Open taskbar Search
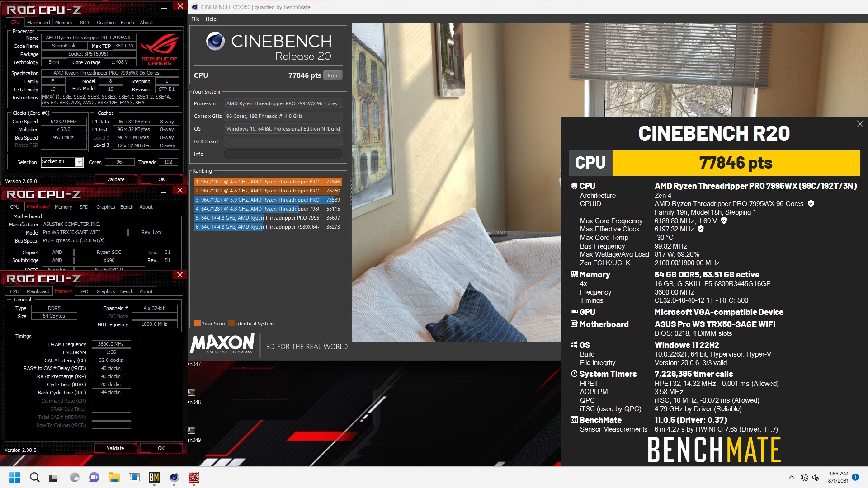This screenshot has width=868, height=488. pos(35,477)
